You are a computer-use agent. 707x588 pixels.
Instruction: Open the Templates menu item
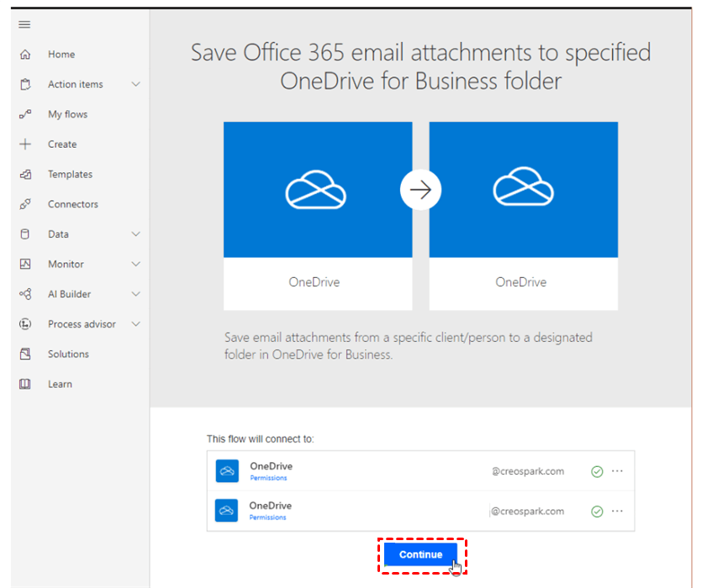70,175
